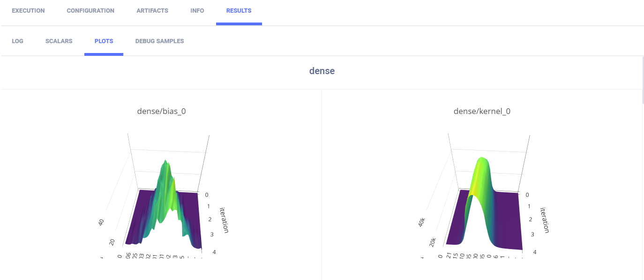Open the EXECUTION tab
644x280 pixels.
(x=28, y=11)
